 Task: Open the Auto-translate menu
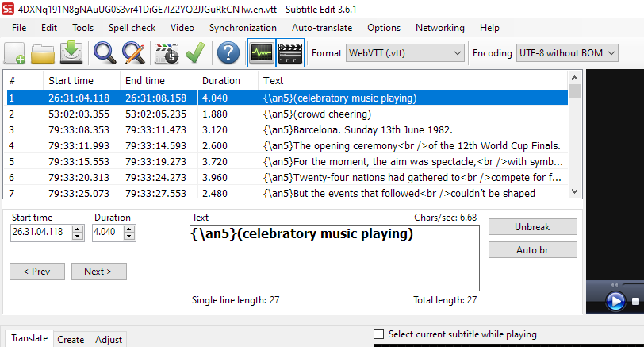(x=322, y=28)
